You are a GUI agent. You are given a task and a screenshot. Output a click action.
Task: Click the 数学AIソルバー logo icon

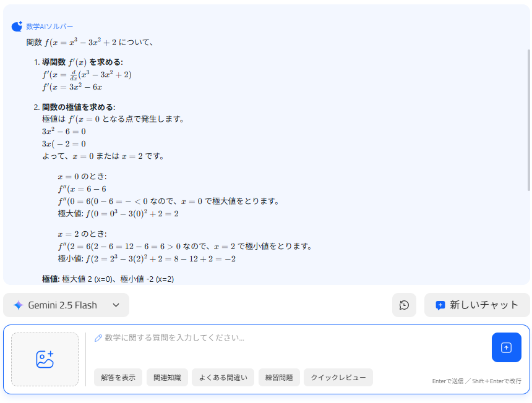click(x=17, y=27)
